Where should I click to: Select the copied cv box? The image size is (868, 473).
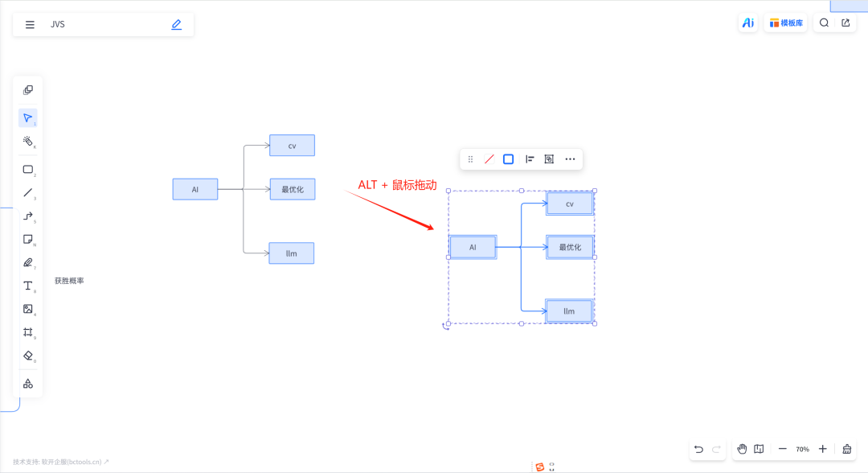click(570, 204)
